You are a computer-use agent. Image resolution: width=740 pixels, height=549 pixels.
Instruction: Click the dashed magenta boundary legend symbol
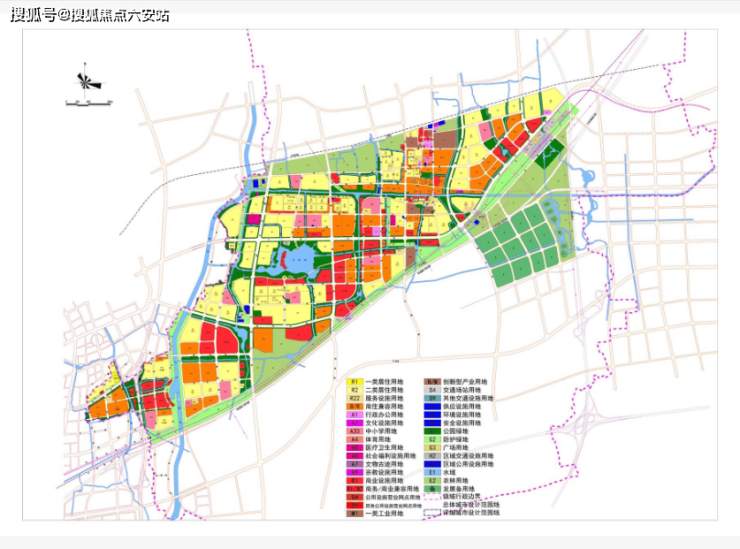coord(432,497)
